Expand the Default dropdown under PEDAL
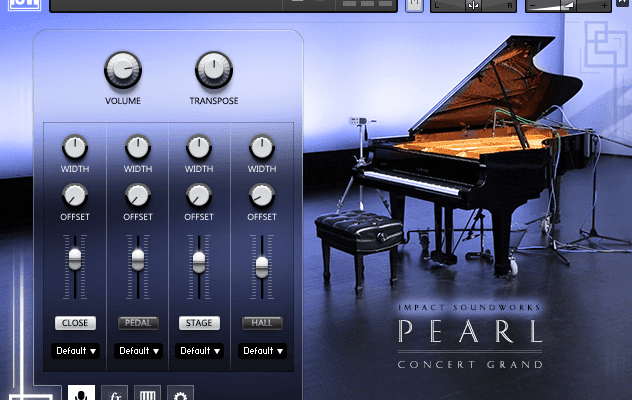 (137, 351)
